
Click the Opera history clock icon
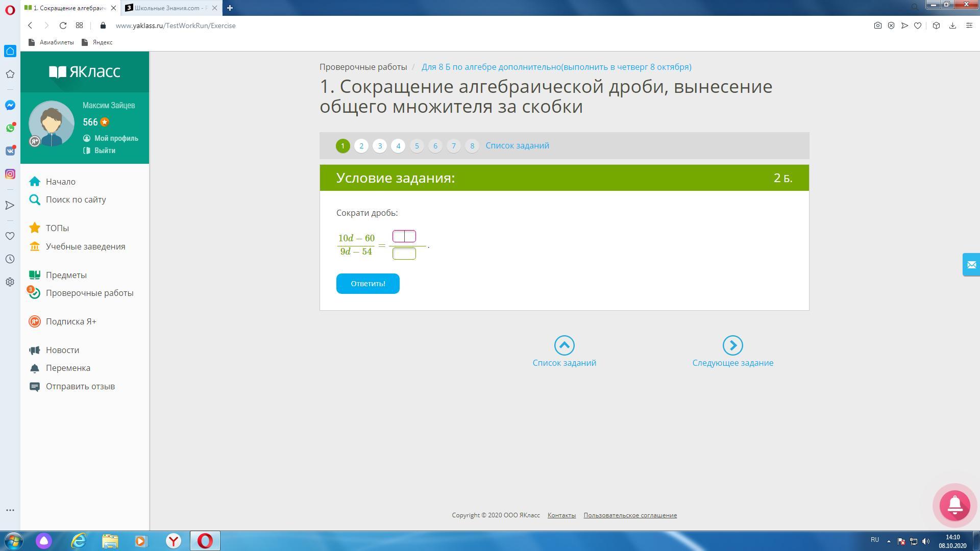[x=10, y=259]
